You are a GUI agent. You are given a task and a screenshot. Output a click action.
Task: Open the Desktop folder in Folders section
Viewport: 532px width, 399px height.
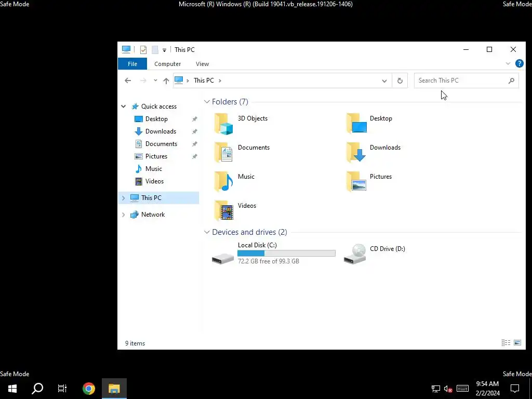point(356,124)
